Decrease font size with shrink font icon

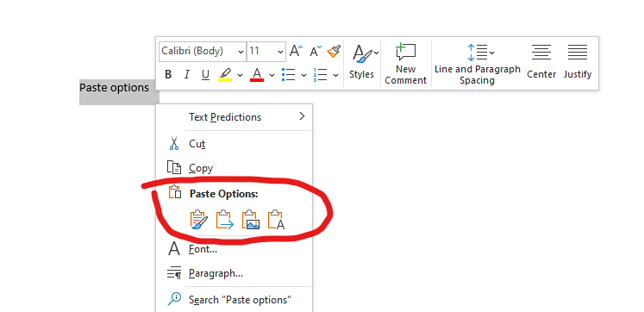(316, 52)
